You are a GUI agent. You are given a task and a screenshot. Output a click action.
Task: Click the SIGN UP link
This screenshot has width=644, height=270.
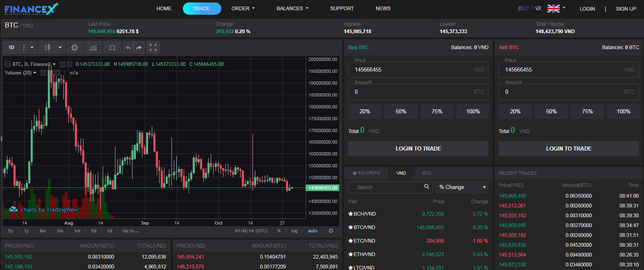[626, 9]
